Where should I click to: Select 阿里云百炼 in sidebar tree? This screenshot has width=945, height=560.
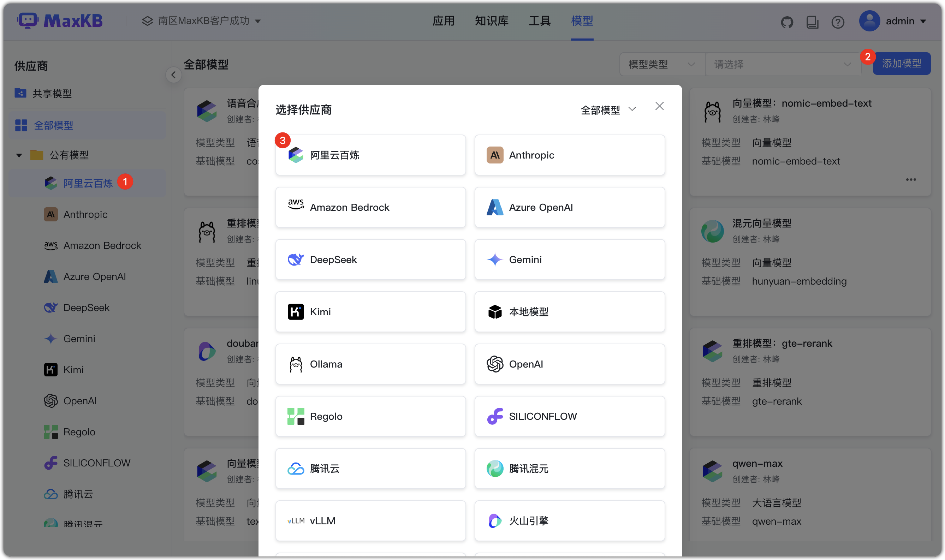coord(87,183)
